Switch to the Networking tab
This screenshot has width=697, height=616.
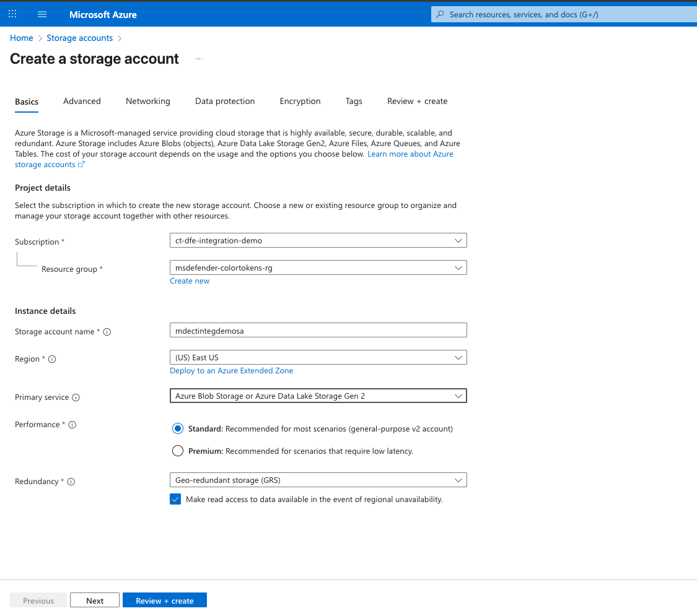click(x=147, y=101)
